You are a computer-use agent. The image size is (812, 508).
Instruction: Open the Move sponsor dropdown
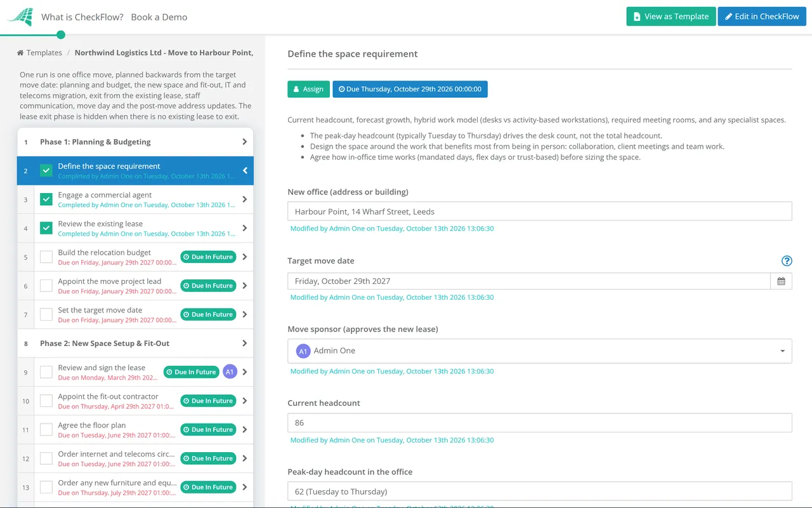pyautogui.click(x=540, y=351)
